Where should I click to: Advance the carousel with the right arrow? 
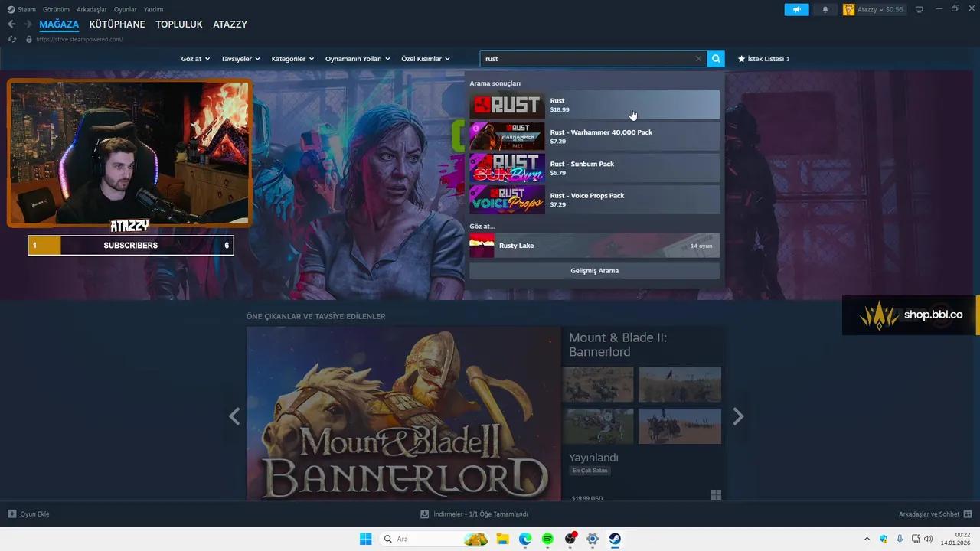pyautogui.click(x=737, y=416)
